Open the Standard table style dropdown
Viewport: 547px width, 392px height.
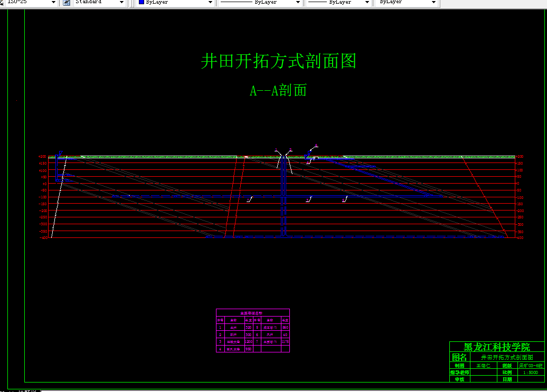(121, 2)
